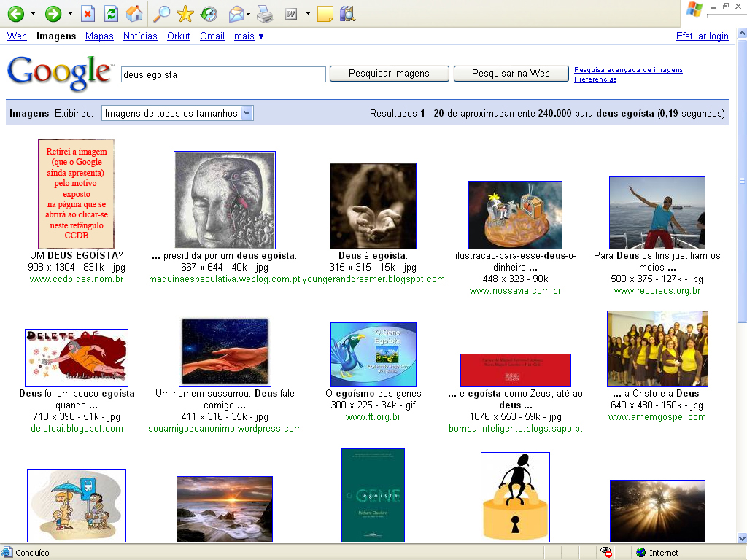This screenshot has height=560, width=747.
Task: Go to the Home page icon
Action: [x=134, y=14]
